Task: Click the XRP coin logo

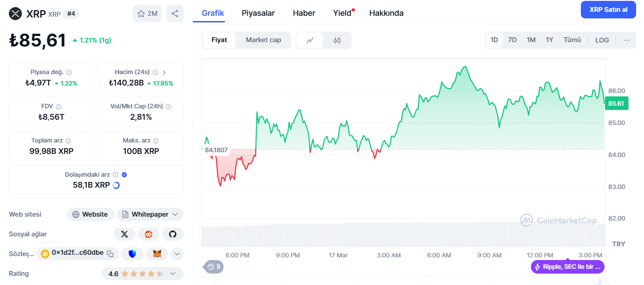Action: click(15, 14)
